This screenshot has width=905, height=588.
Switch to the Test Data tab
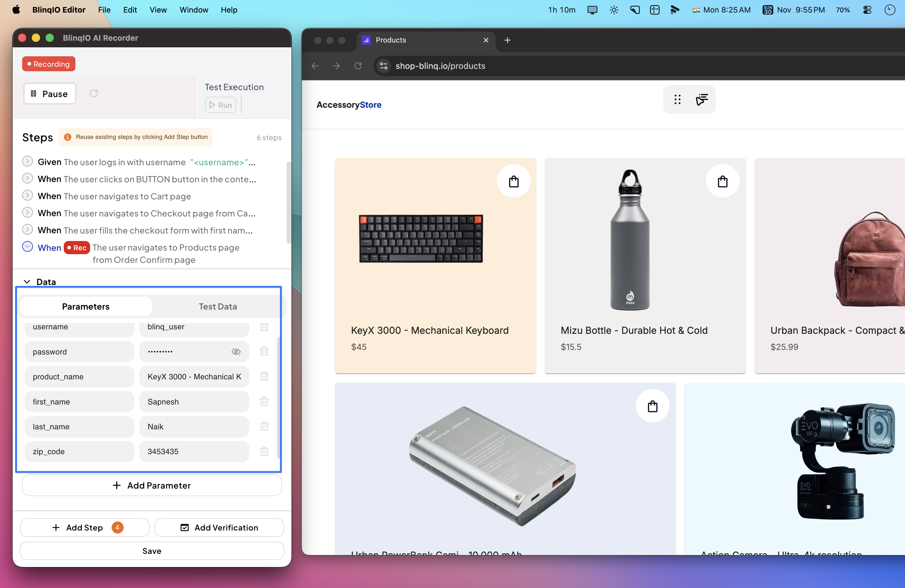218,307
